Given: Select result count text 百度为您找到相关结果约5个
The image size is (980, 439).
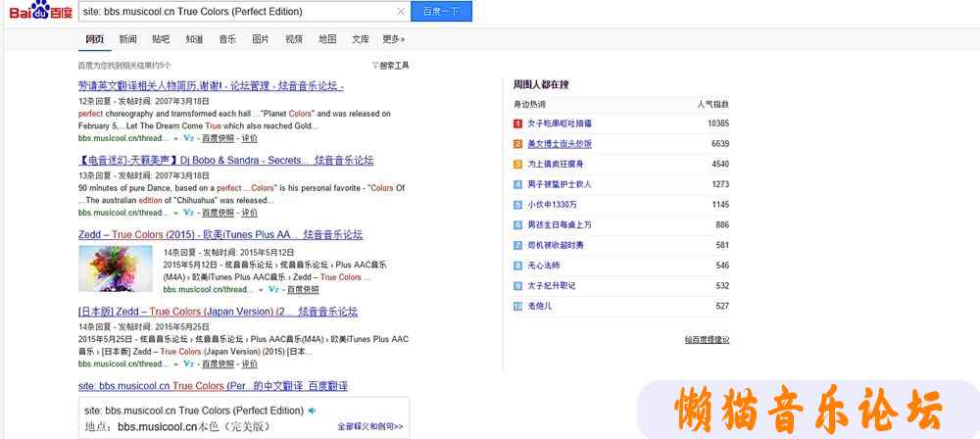Looking at the screenshot, I should coord(124,65).
